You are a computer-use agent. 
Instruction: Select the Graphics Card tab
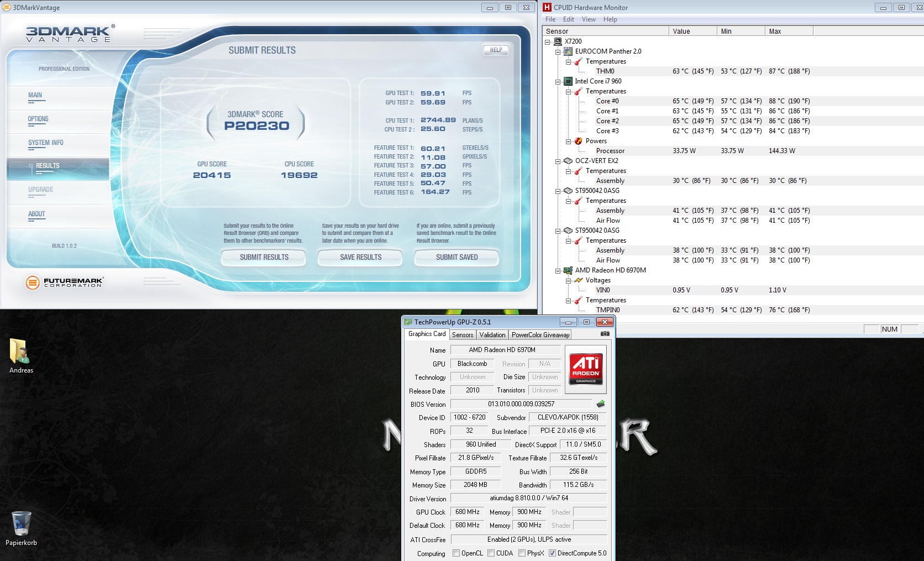click(x=427, y=334)
